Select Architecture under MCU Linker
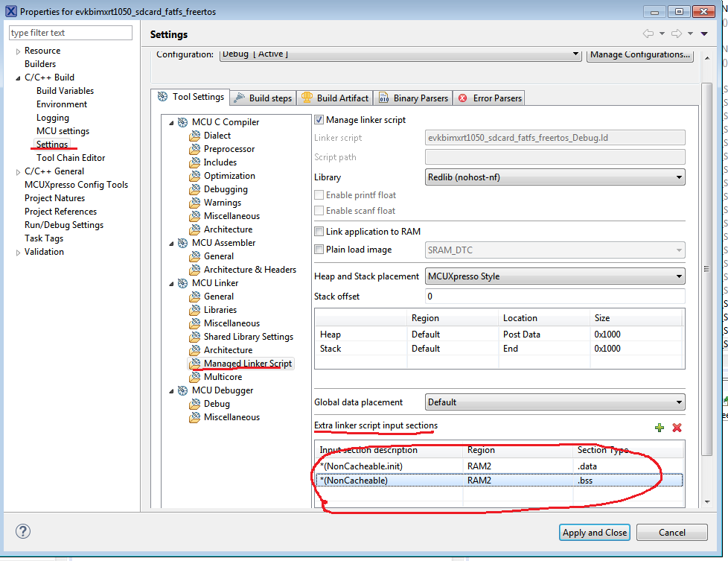This screenshot has height=561, width=728. point(228,350)
